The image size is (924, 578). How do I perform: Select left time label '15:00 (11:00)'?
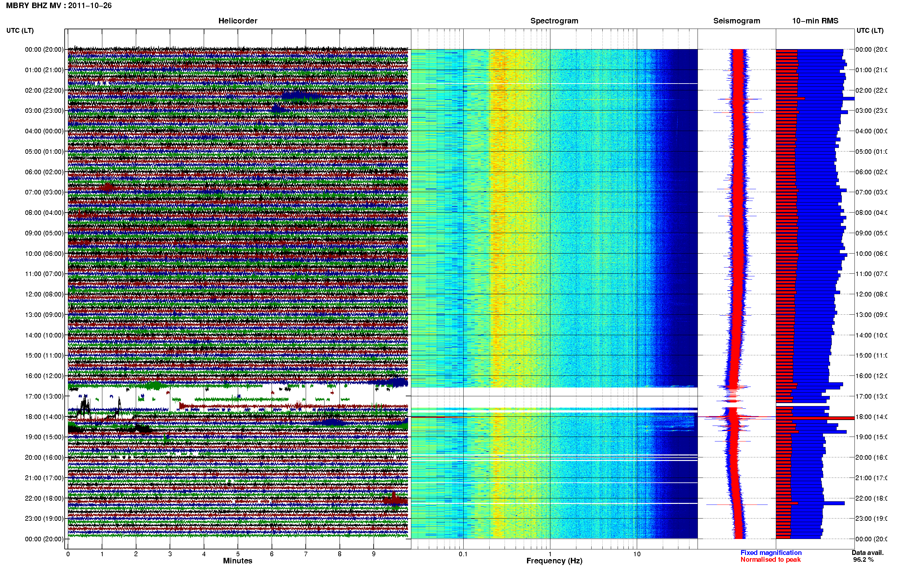[44, 355]
